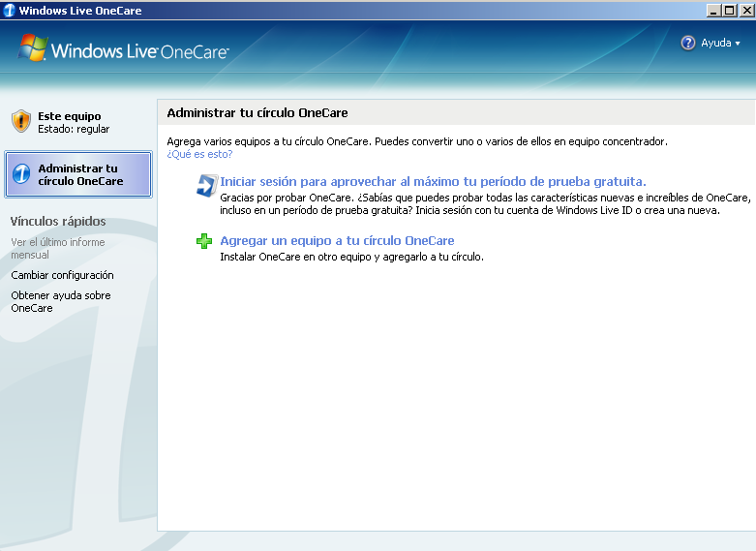Click the blue question mark help icon
This screenshot has width=756, height=551.
(688, 43)
